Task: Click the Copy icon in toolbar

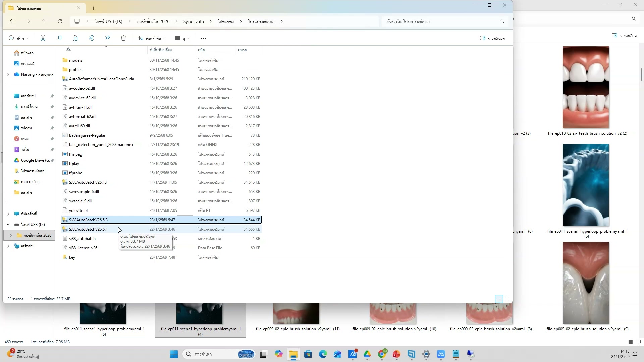Action: click(59, 38)
